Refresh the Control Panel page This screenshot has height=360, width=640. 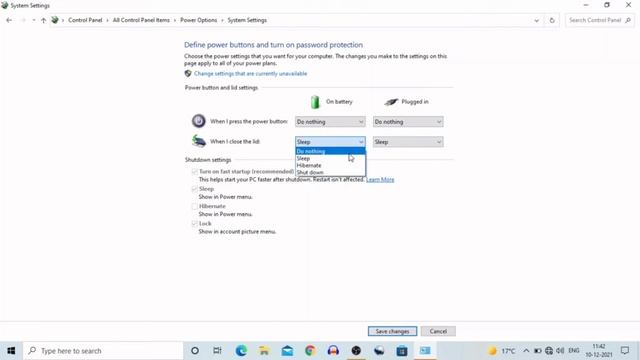552,20
